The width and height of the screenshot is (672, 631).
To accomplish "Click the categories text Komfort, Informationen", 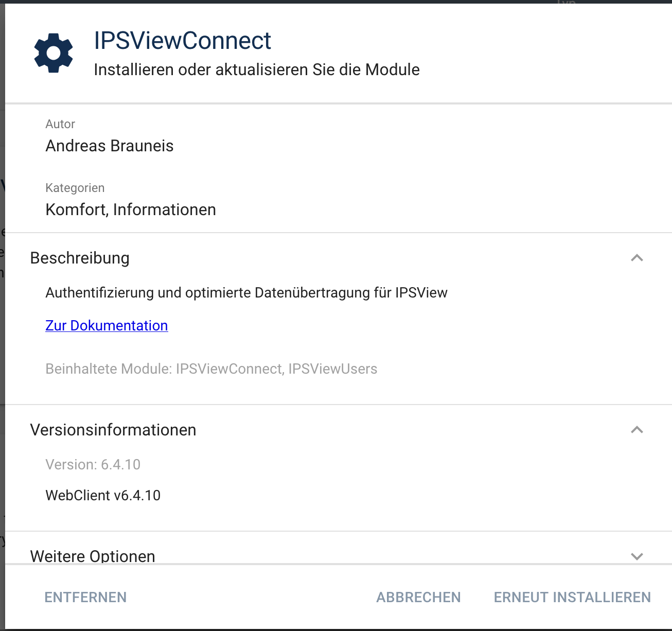I will (131, 210).
